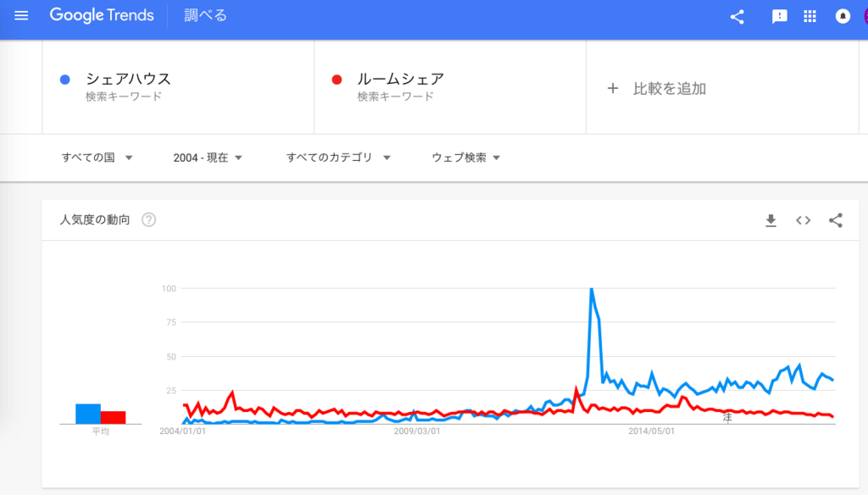Open the すべての国 region dropdown
Screen dimensions: 868x495
(x=96, y=157)
